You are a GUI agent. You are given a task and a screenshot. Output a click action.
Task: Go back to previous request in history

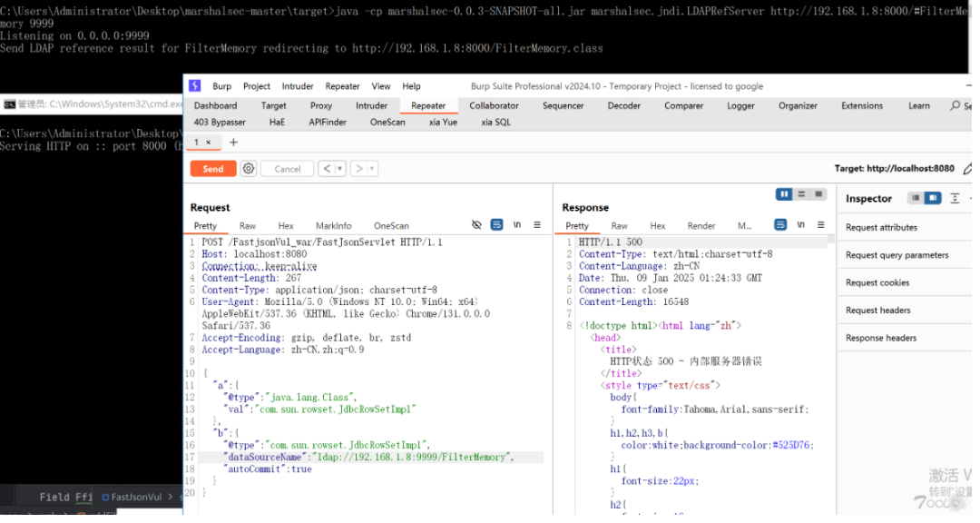[x=327, y=169]
